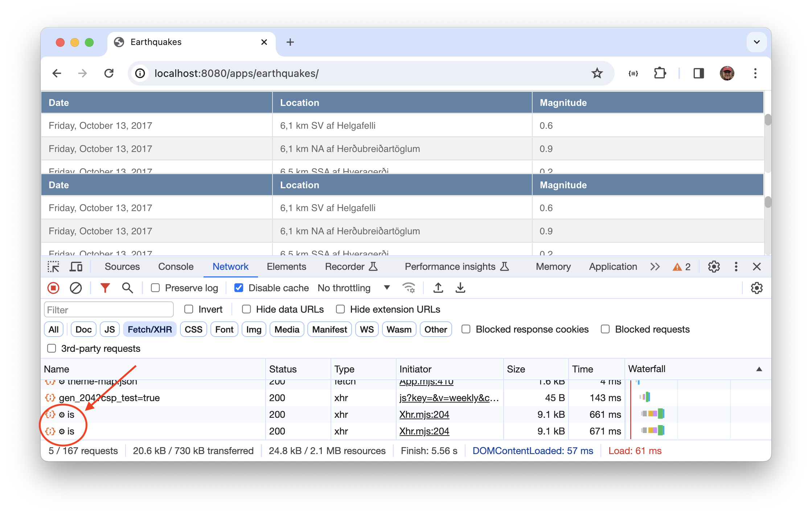The width and height of the screenshot is (812, 515).
Task: Stop recording network log
Action: [53, 288]
